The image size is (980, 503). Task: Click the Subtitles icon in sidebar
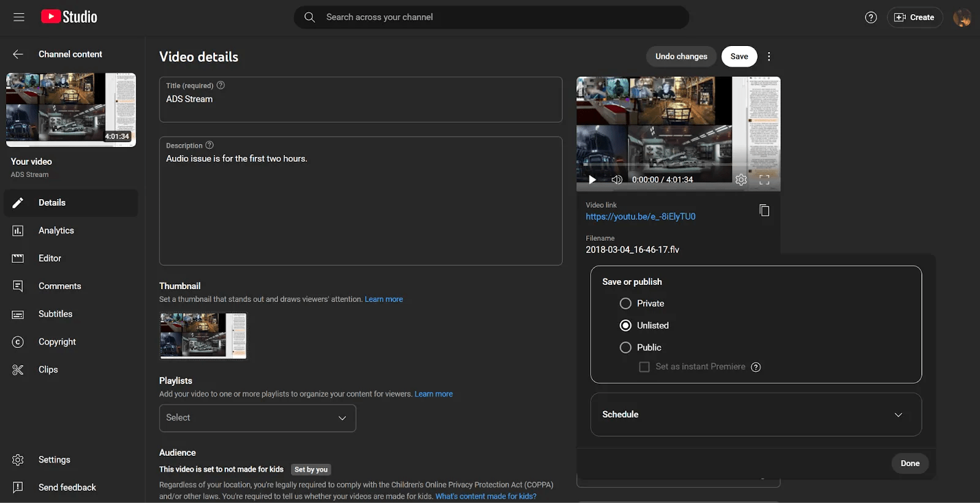tap(18, 314)
